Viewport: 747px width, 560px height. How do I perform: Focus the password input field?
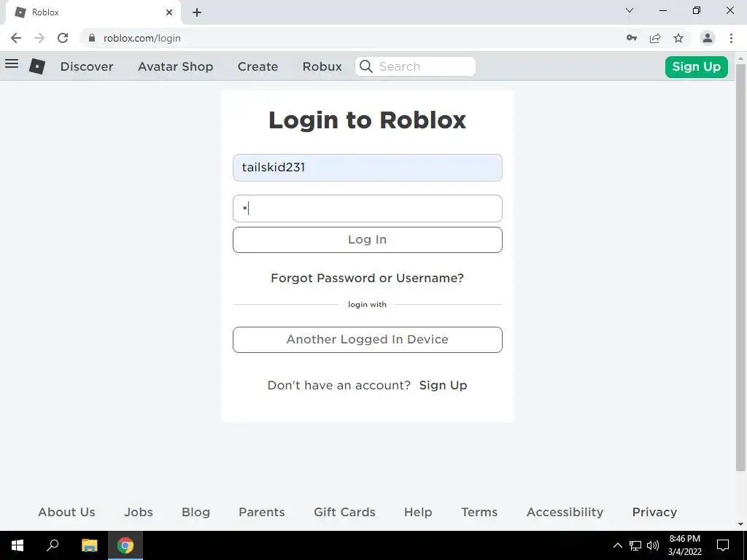coord(368,209)
